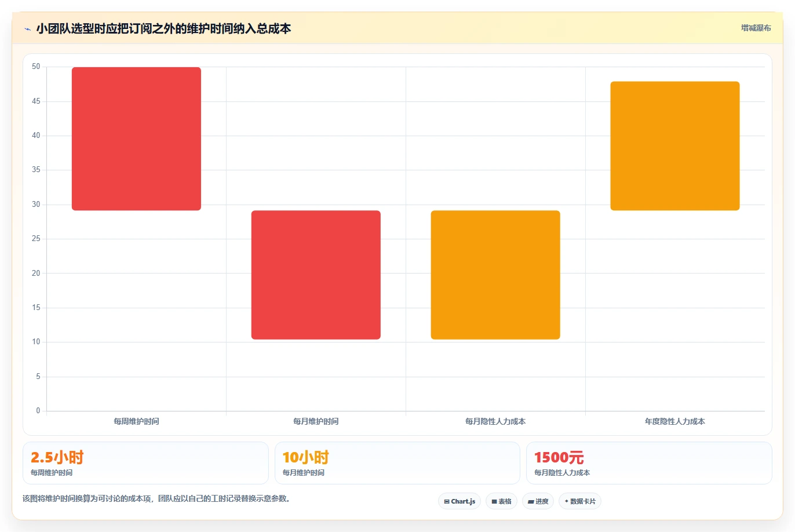The height and width of the screenshot is (532, 795).
Task: Click the 每周维护时间 caption under 2.5小时
Action: click(x=52, y=473)
